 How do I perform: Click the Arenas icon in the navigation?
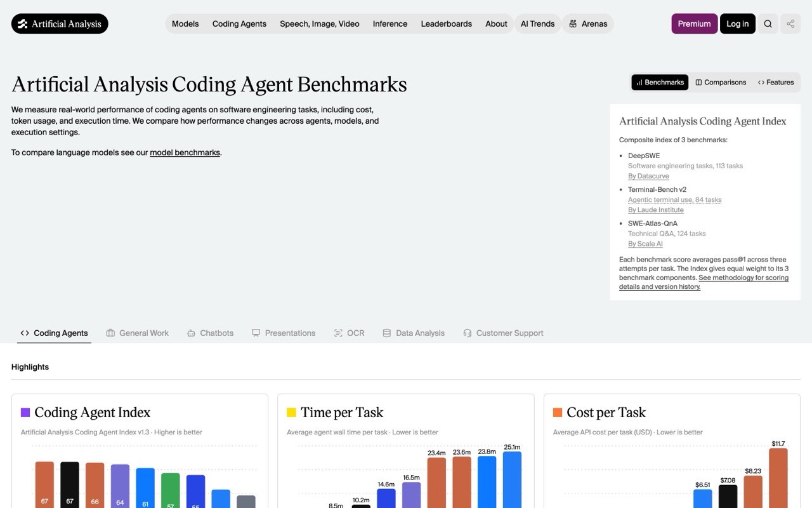point(573,23)
